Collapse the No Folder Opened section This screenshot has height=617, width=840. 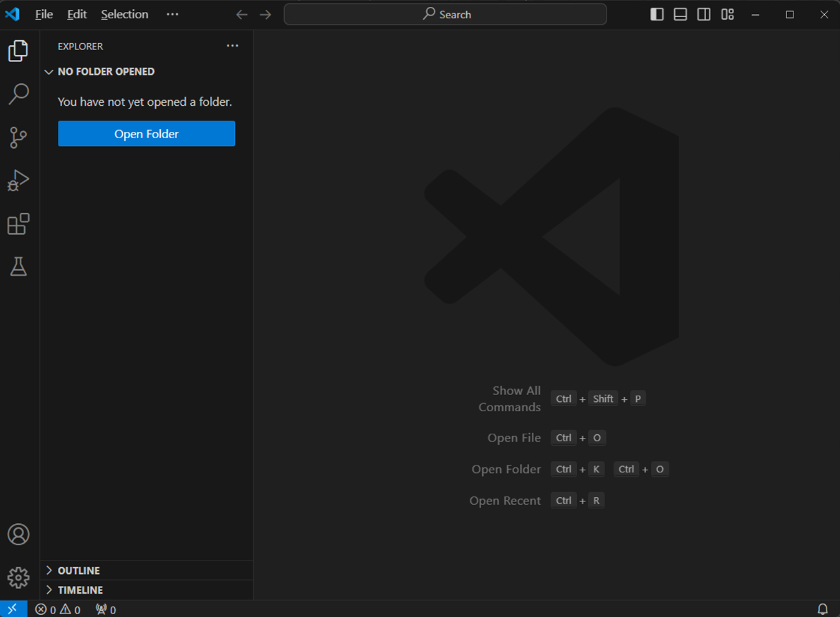point(146,71)
